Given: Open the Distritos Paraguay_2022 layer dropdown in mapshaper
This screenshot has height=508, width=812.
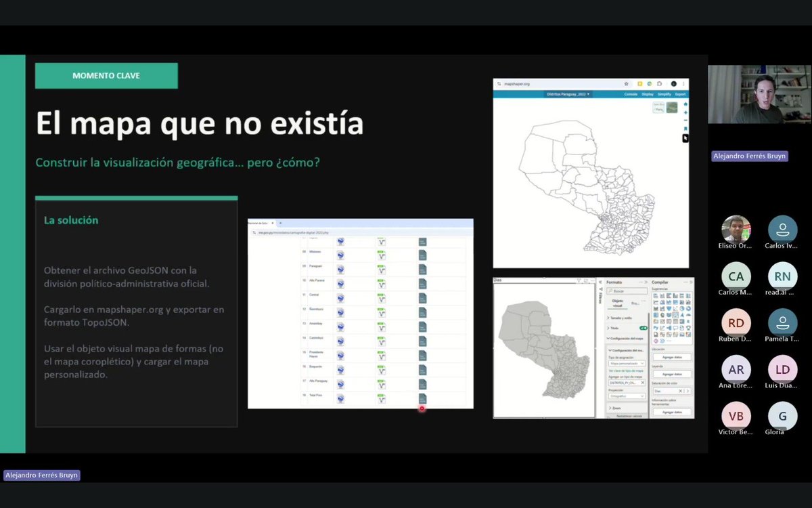Looking at the screenshot, I should point(568,94).
